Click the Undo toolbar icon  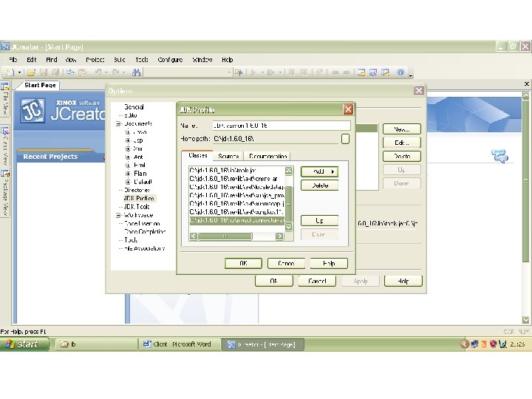pos(98,72)
